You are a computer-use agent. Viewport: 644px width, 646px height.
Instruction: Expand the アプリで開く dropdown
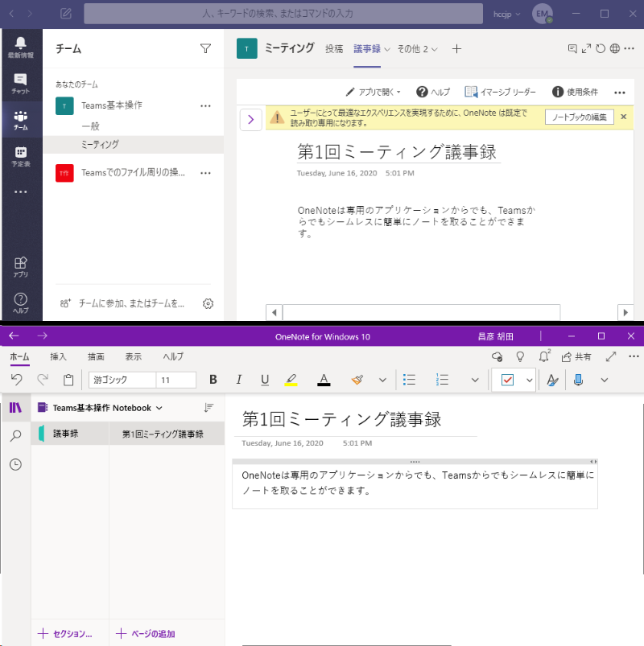374,93
